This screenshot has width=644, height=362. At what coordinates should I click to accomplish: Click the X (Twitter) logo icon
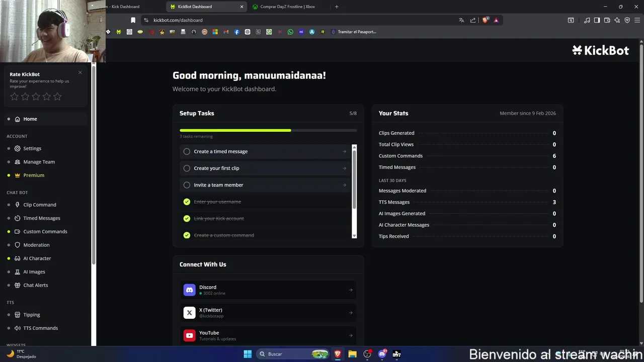coord(189,313)
